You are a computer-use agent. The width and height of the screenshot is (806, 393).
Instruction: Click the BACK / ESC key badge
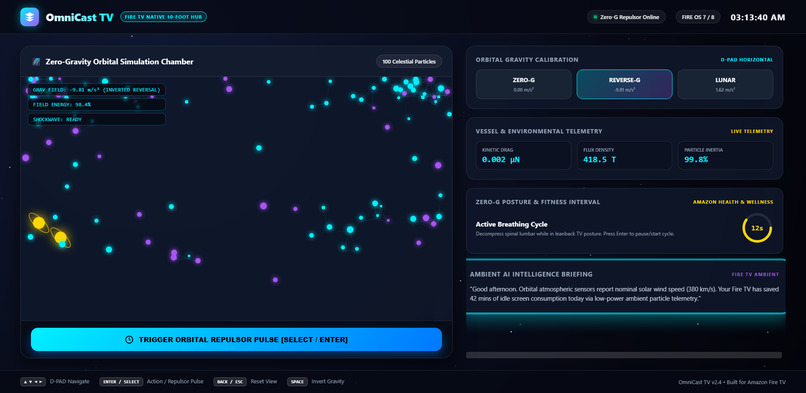pos(230,382)
